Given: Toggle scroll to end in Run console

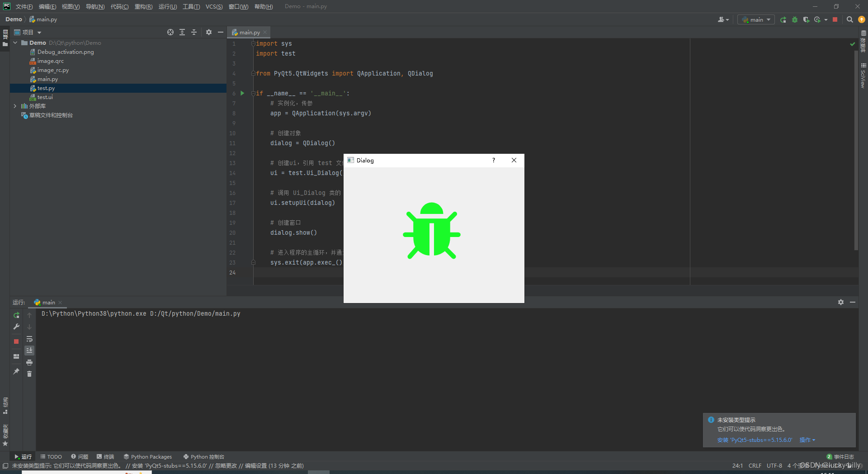Looking at the screenshot, I should click(x=29, y=351).
